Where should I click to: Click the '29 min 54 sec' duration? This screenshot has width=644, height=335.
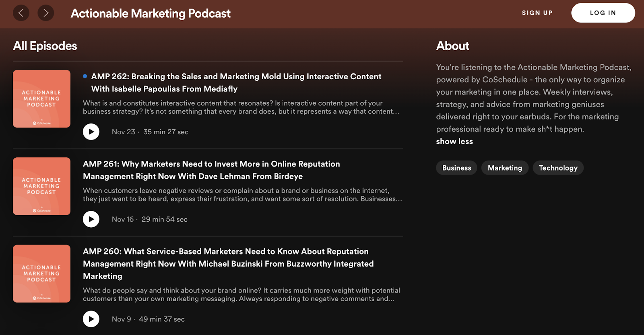[x=165, y=219]
